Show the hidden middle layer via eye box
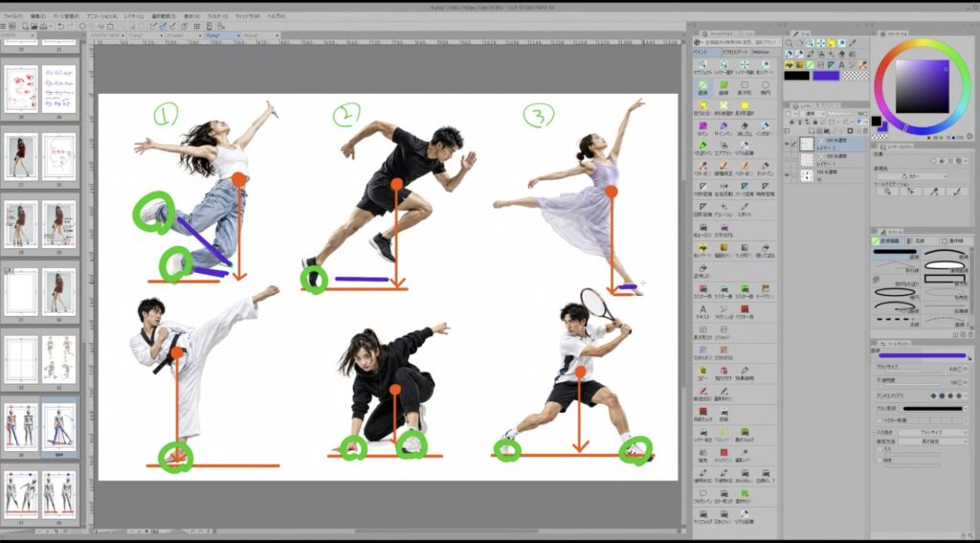The height and width of the screenshot is (543, 980). [x=787, y=160]
